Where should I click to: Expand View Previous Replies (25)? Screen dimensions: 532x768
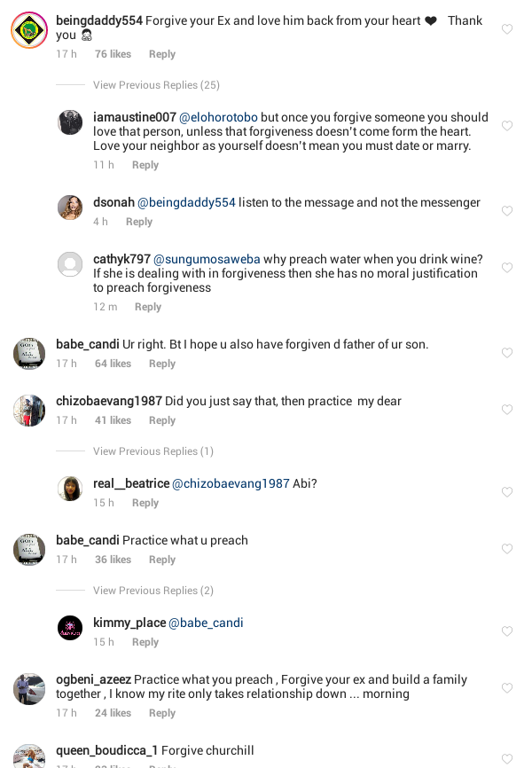pos(156,85)
